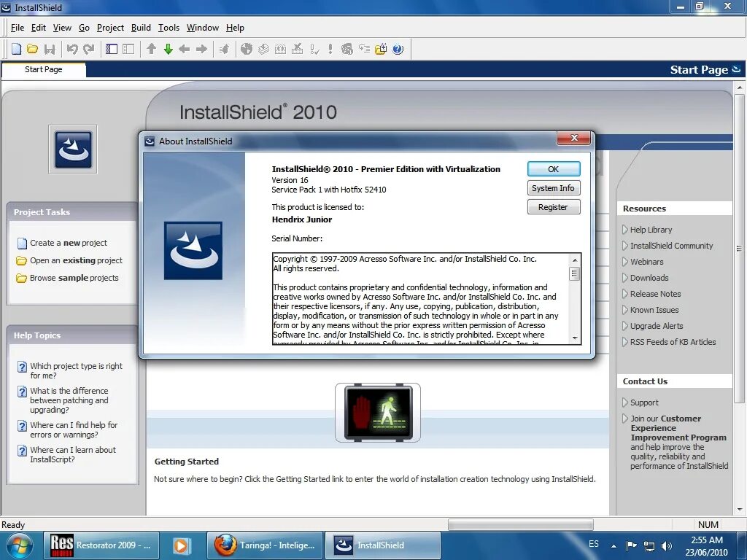The image size is (747, 560).
Task: Click the Undo toolbar icon
Action: [x=72, y=49]
